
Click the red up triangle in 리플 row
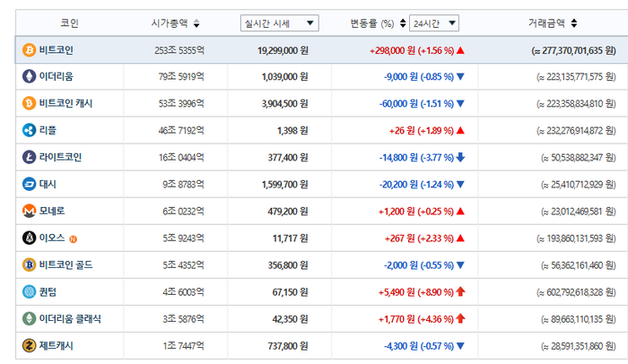pos(460,130)
